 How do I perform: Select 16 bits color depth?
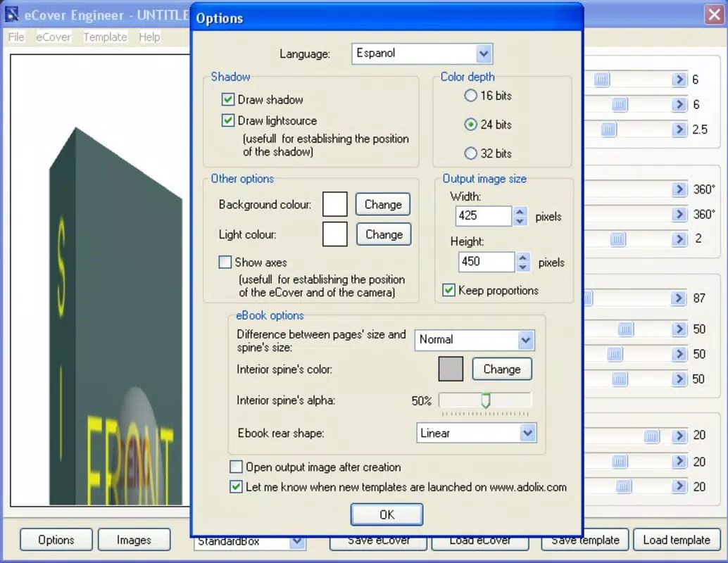[470, 96]
